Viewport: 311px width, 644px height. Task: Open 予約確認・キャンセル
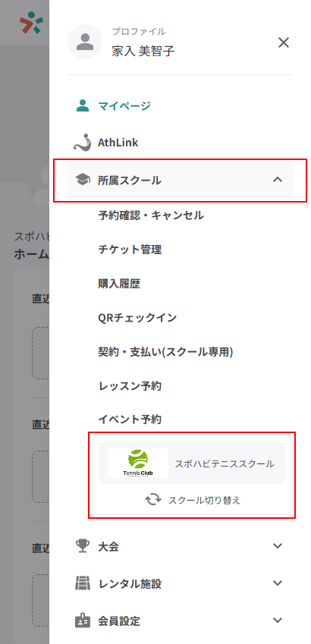(x=151, y=215)
